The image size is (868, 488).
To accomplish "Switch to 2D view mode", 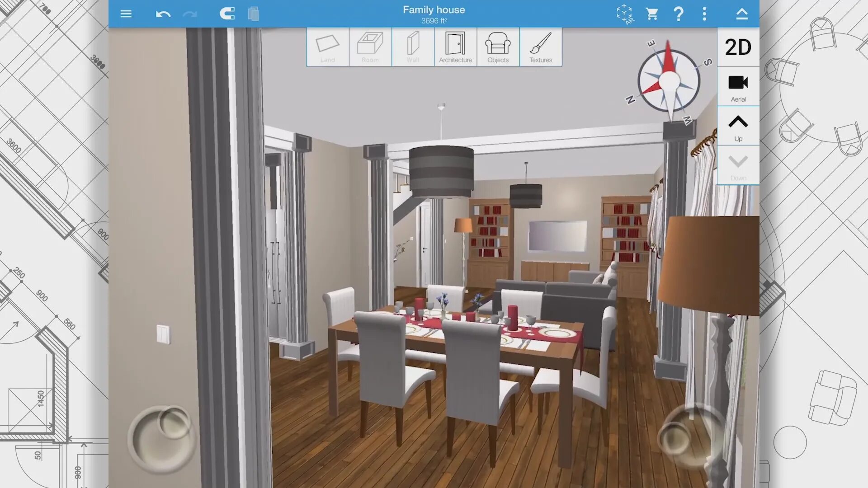I will click(738, 47).
